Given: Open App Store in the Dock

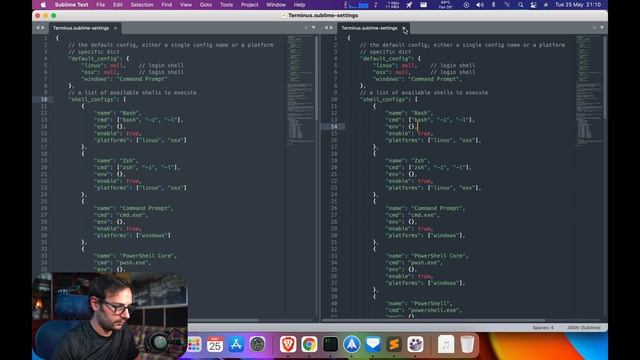Looking at the screenshot, I should click(x=236, y=344).
